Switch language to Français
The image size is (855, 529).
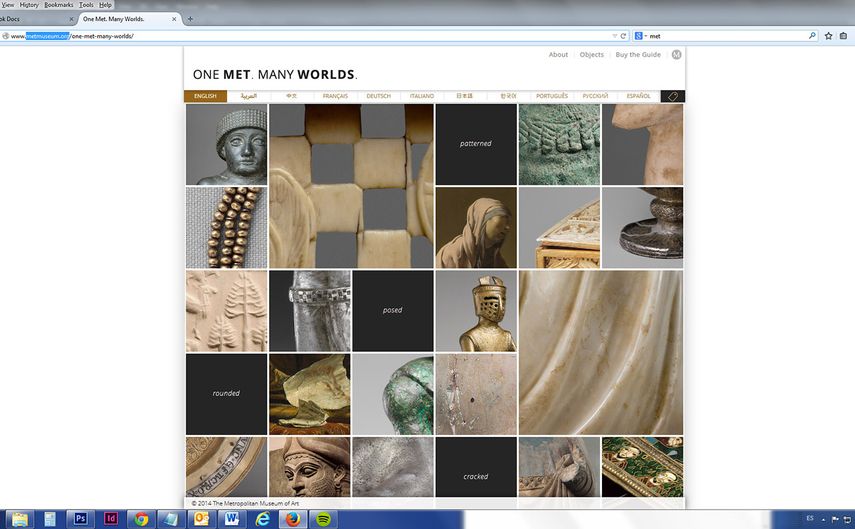coord(335,96)
